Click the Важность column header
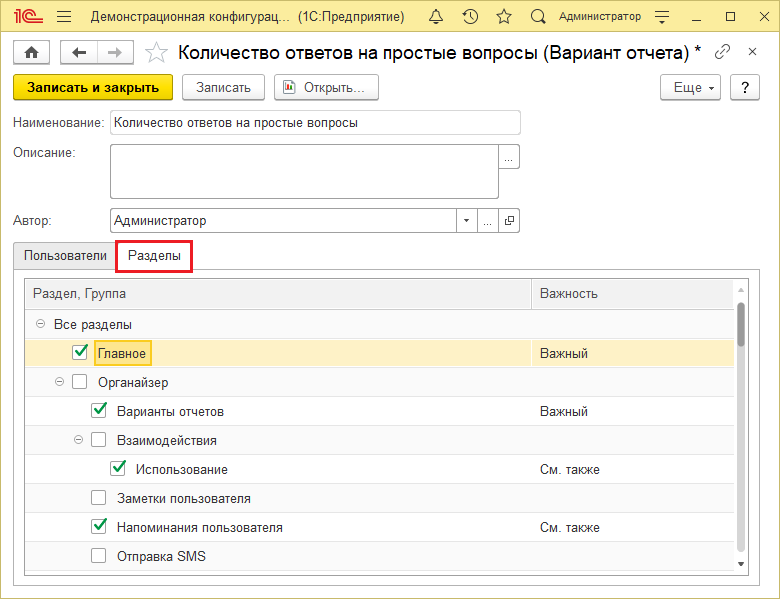Image resolution: width=780 pixels, height=599 pixels. [633, 294]
